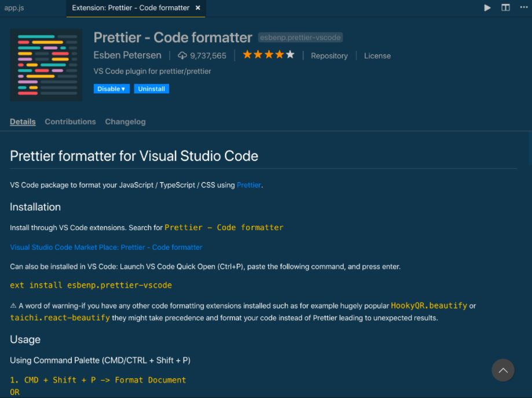Select the Details tab

coord(23,121)
